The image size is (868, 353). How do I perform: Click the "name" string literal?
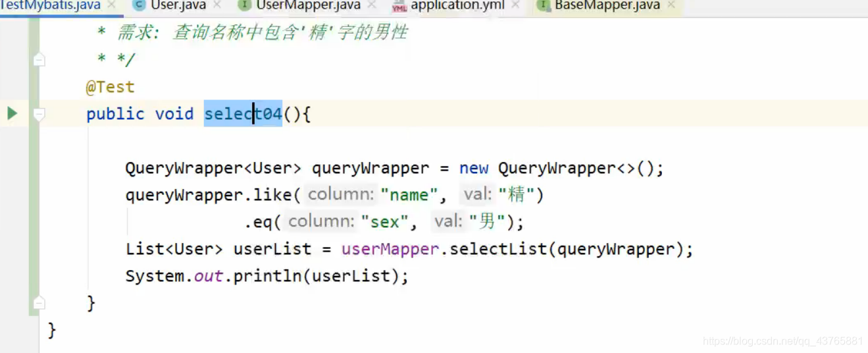point(409,195)
